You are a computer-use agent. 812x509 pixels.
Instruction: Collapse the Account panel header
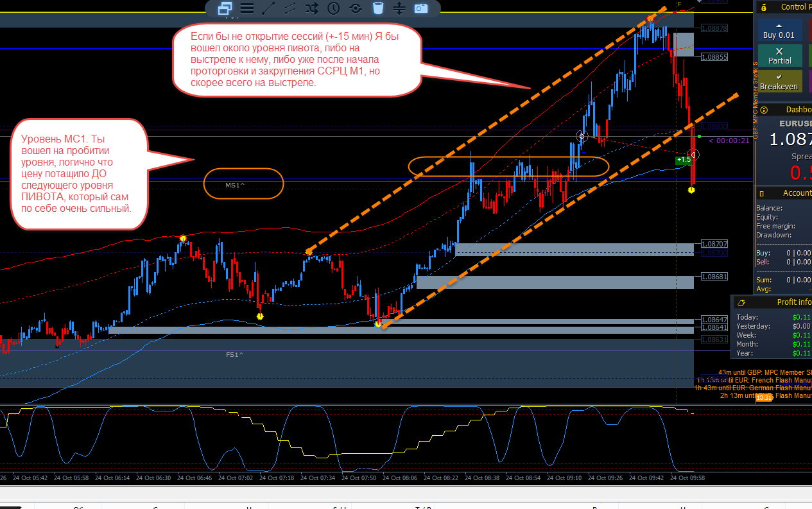tap(783, 193)
